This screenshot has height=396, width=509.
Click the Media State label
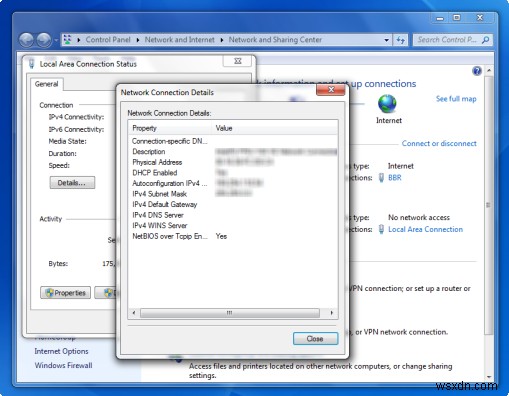pos(67,141)
